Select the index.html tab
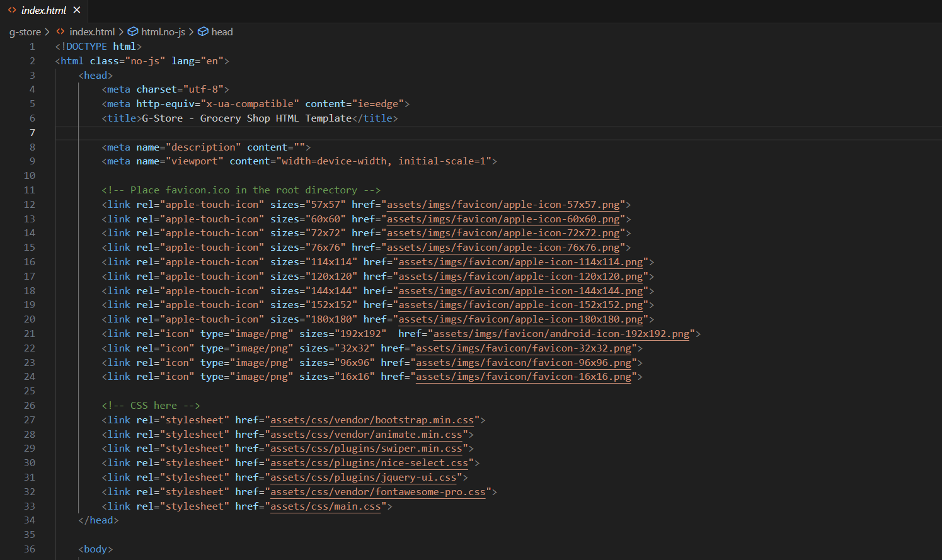Viewport: 942px width, 560px height. [43, 10]
